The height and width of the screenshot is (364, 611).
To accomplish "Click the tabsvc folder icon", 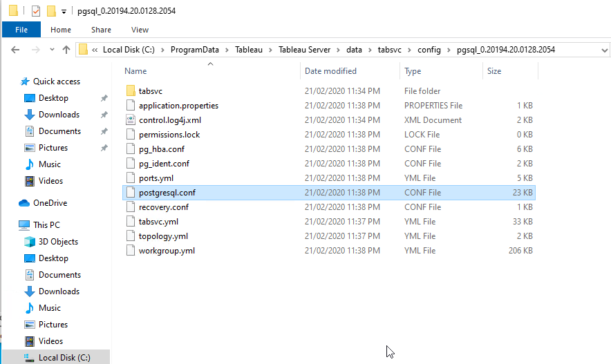I will coord(131,90).
